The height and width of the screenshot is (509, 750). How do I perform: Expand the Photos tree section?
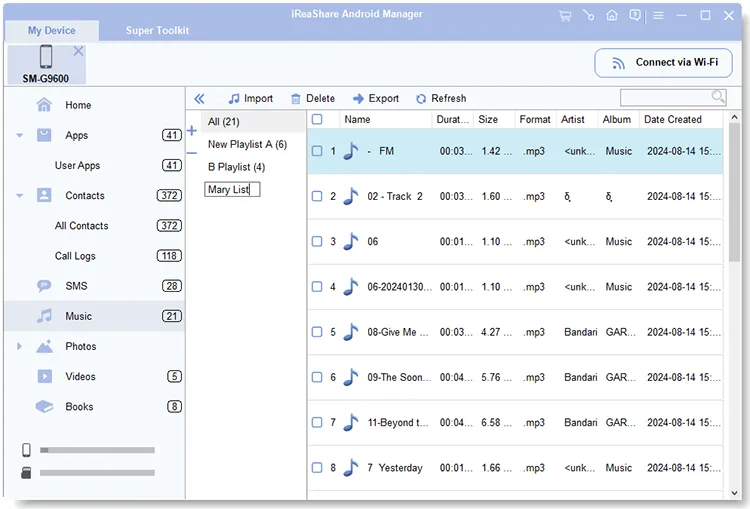[20, 346]
